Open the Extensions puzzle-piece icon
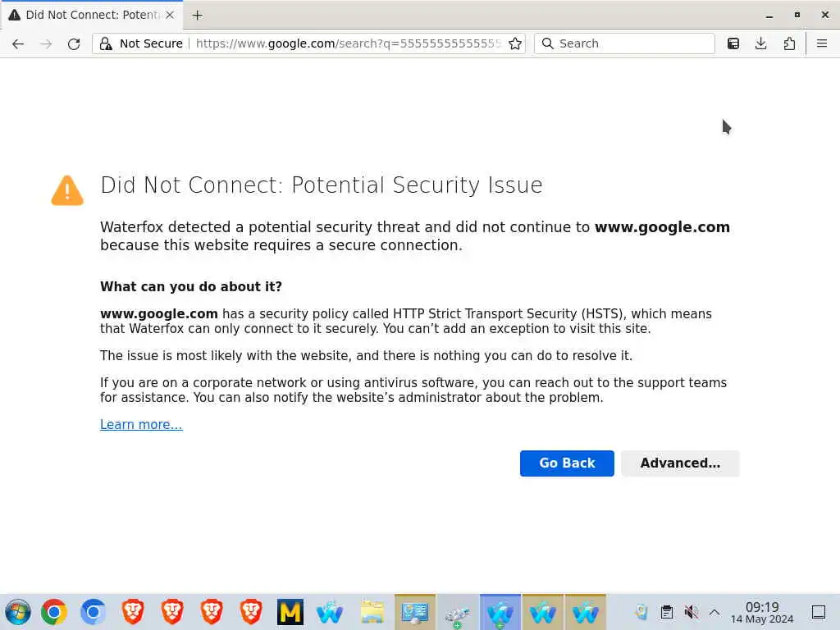The width and height of the screenshot is (840, 630). pyautogui.click(x=789, y=43)
